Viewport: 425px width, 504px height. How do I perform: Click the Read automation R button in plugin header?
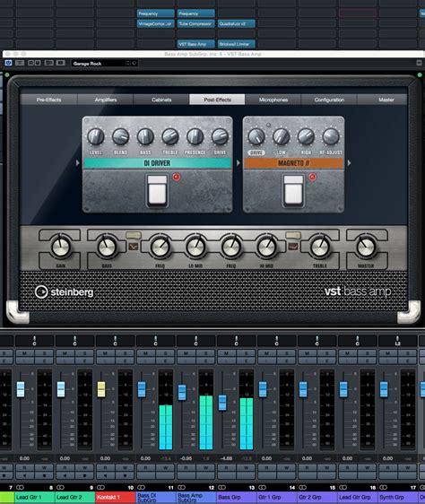pos(31,63)
